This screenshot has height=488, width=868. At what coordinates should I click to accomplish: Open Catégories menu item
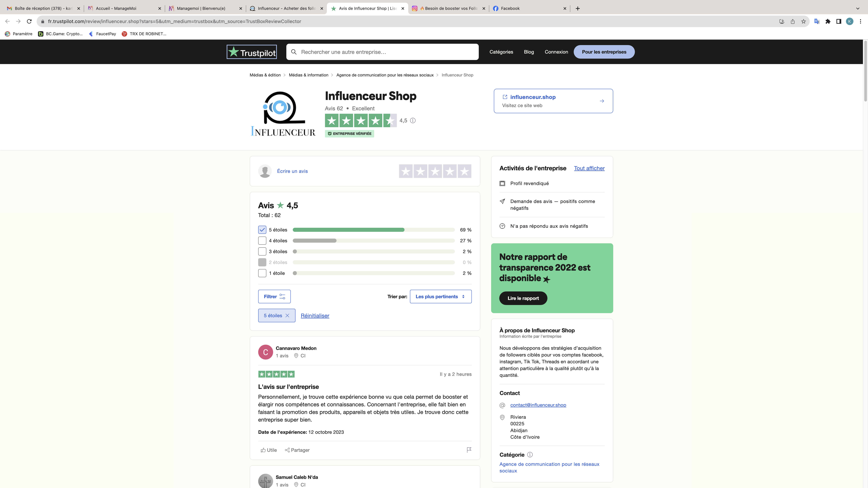(501, 52)
